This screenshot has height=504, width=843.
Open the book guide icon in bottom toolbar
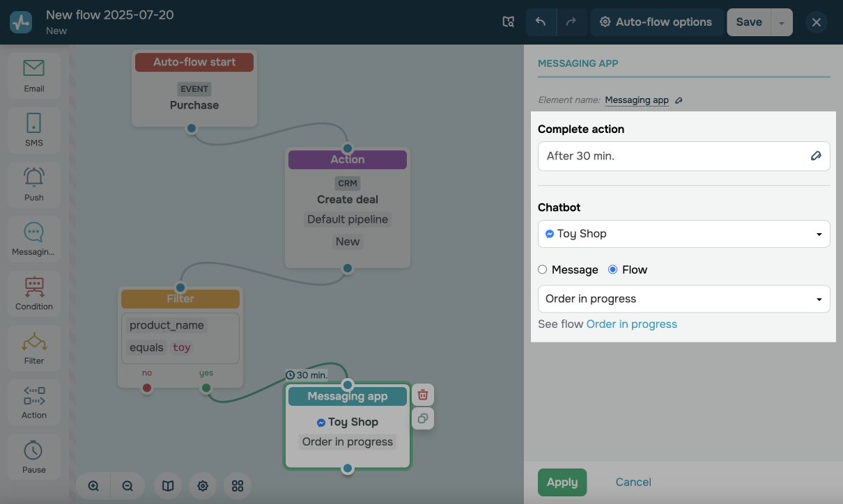[168, 486]
